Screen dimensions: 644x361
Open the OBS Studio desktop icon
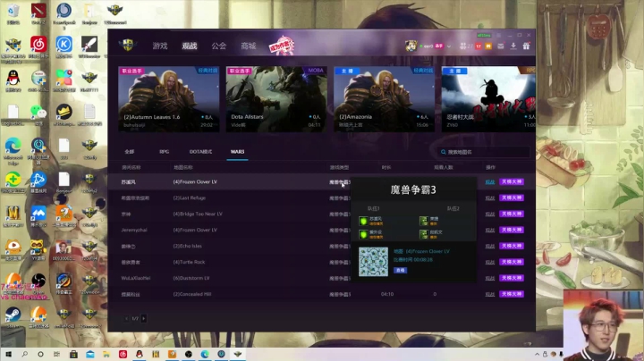38,283
